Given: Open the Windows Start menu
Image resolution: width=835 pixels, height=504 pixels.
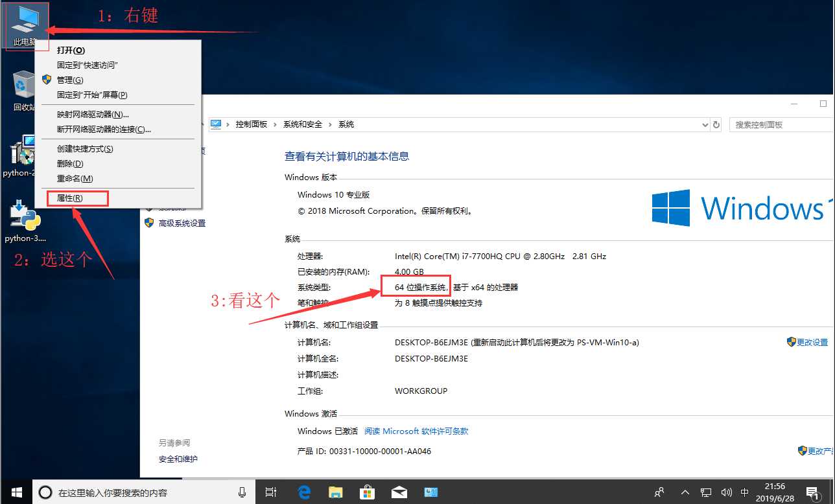Looking at the screenshot, I should click(16, 492).
